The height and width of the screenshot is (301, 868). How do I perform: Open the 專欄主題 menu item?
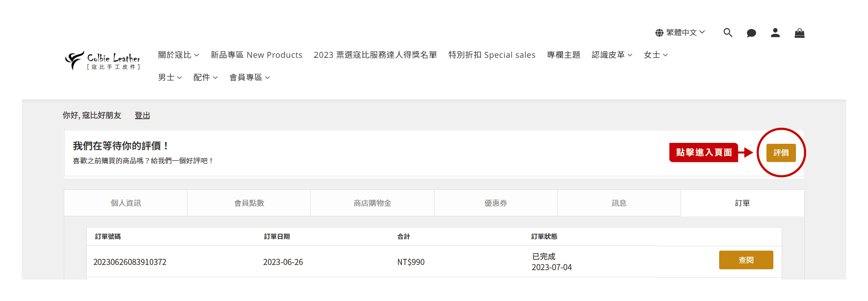pyautogui.click(x=563, y=55)
